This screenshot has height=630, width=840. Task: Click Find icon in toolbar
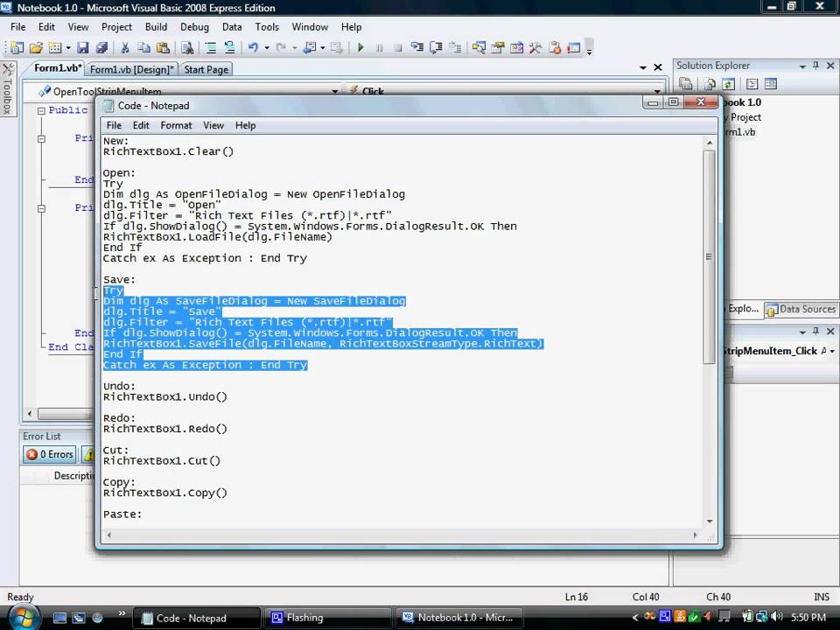point(187,47)
